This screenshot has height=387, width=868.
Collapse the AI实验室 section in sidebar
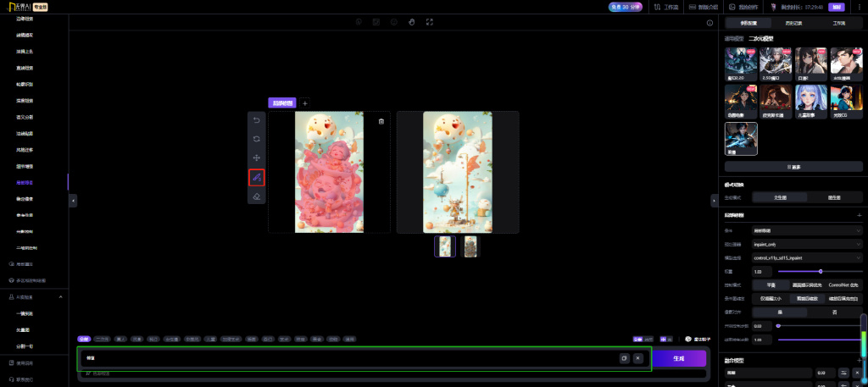pos(60,297)
